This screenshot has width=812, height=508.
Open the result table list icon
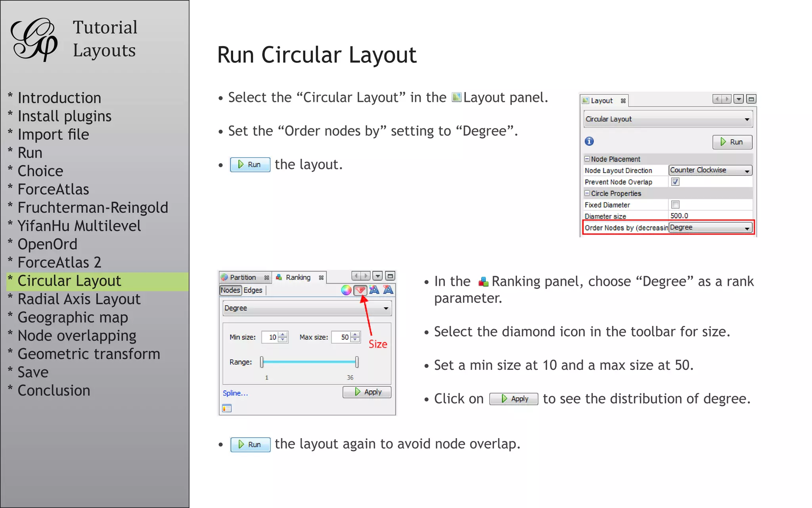point(227,408)
